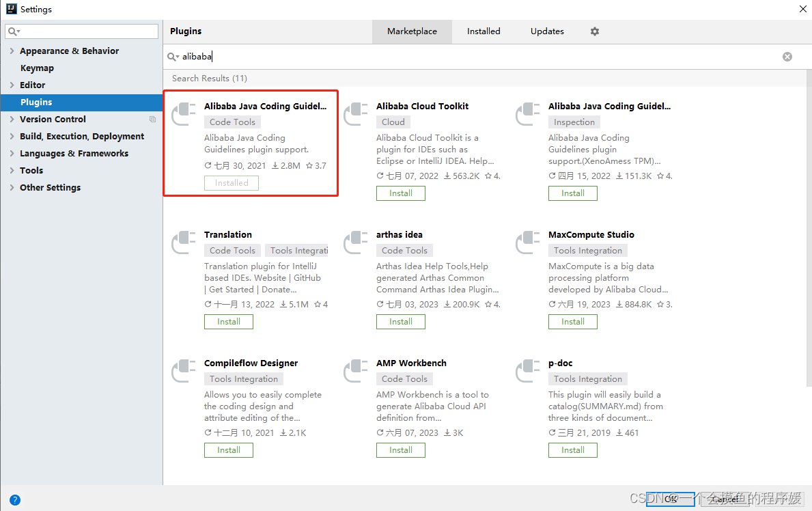Image resolution: width=812 pixels, height=511 pixels.
Task: Click the settings search magnifier icon
Action: coord(14,31)
